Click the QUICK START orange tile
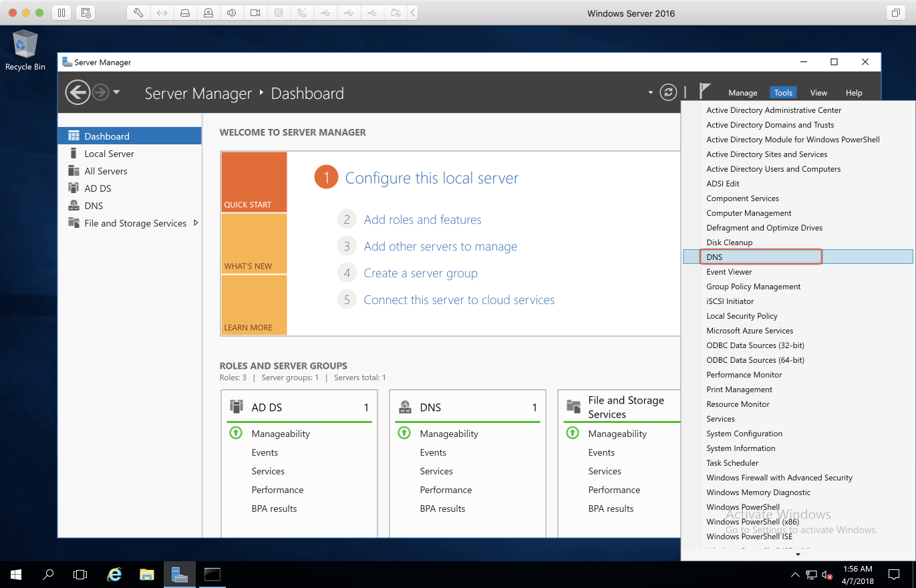This screenshot has width=916, height=588. pos(254,182)
